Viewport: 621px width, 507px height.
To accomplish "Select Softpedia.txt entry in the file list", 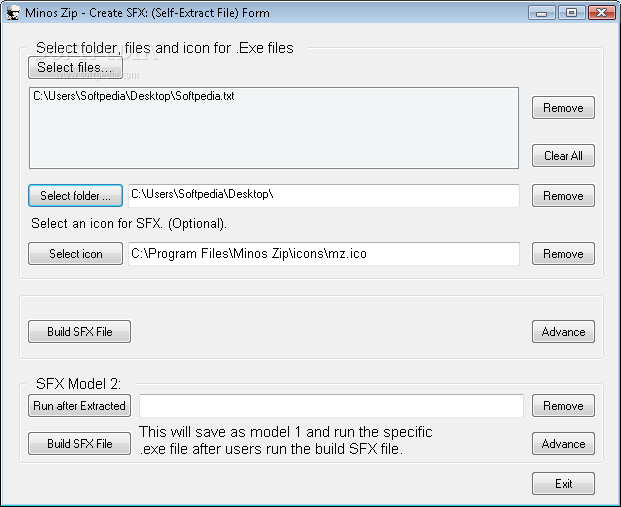I will (133, 96).
